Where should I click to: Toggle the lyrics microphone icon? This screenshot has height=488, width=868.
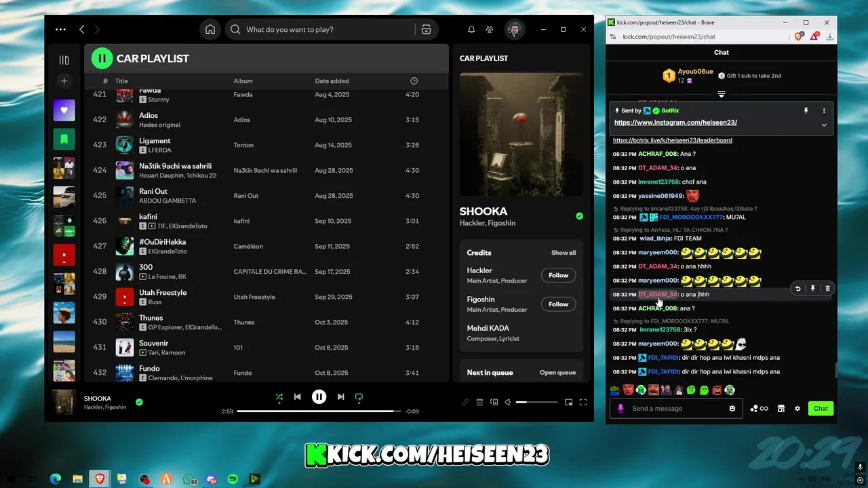(465, 402)
